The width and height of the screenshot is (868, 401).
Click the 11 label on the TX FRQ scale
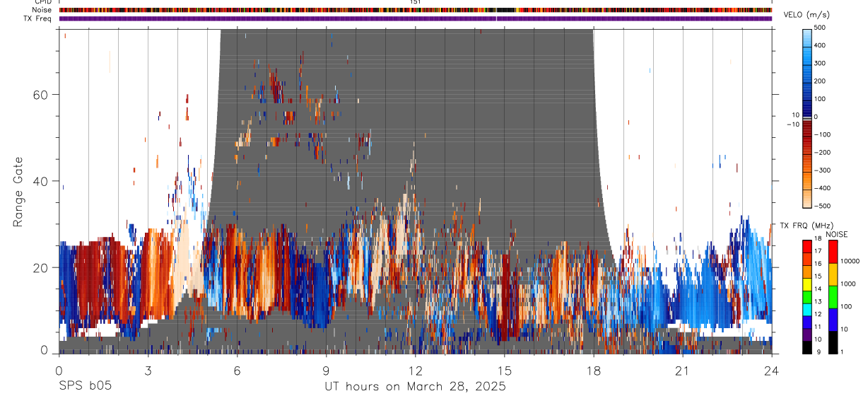816,327
